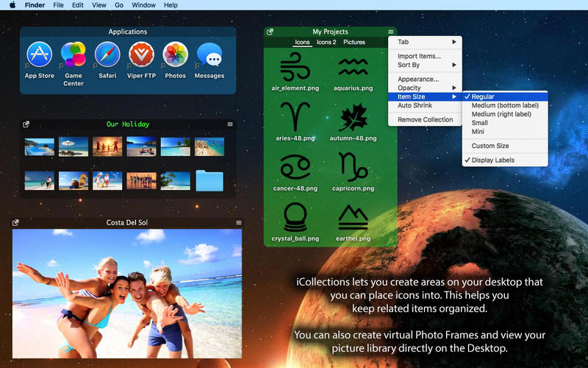Launch Viper FTP app icon
The height and width of the screenshot is (368, 588).
point(141,54)
